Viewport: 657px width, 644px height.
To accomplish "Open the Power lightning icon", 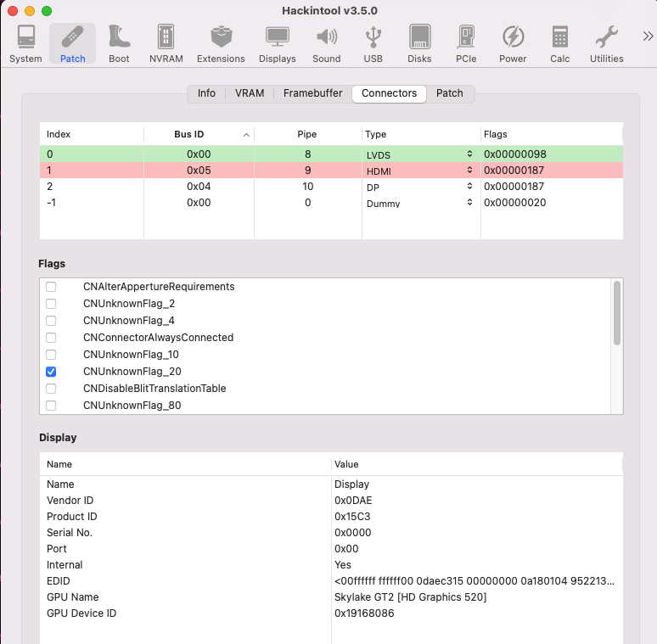I will pos(513,43).
